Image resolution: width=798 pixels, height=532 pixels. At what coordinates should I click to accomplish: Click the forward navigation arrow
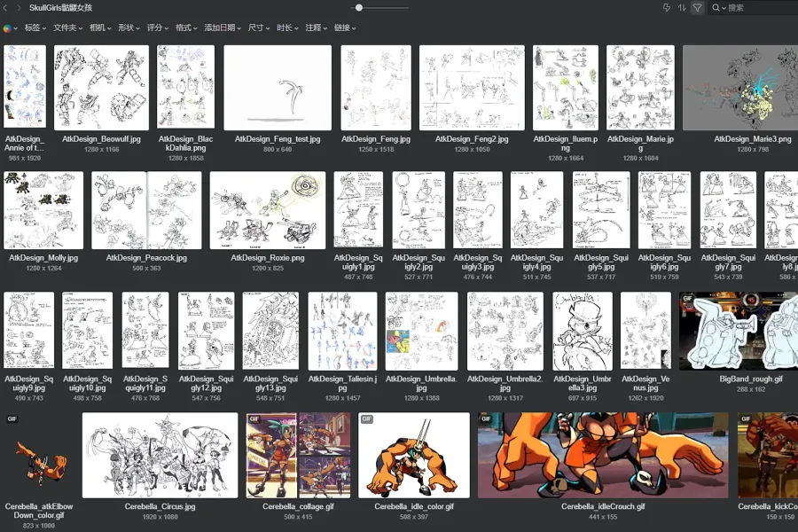(x=19, y=8)
